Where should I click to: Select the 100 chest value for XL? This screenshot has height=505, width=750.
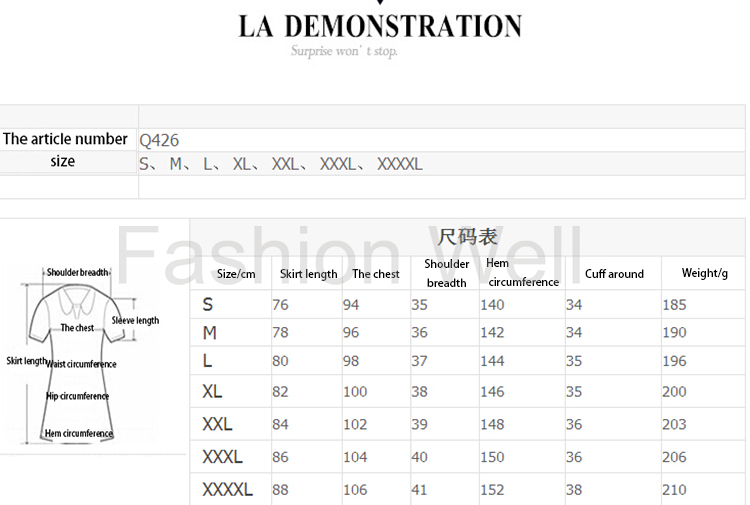pos(355,392)
